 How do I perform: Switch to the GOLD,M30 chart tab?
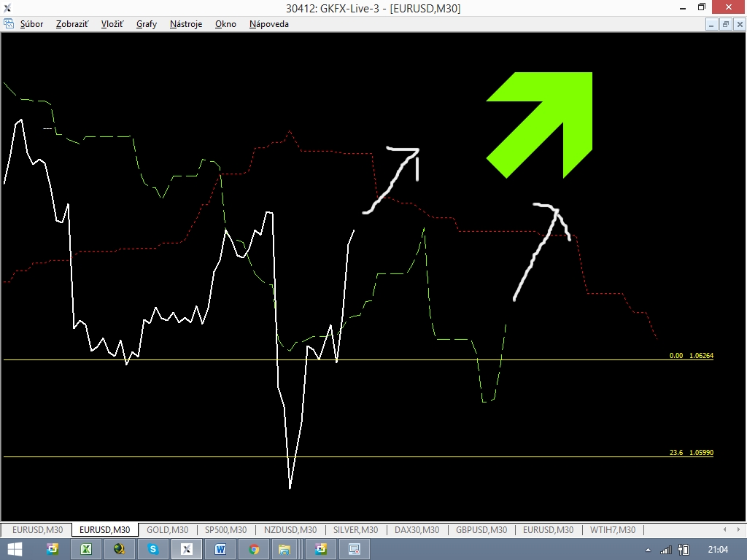[x=167, y=529]
